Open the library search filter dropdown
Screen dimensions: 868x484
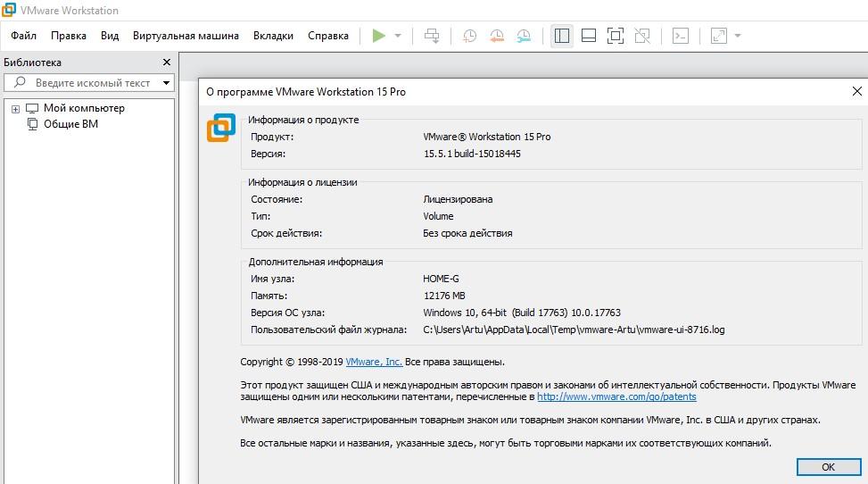166,83
